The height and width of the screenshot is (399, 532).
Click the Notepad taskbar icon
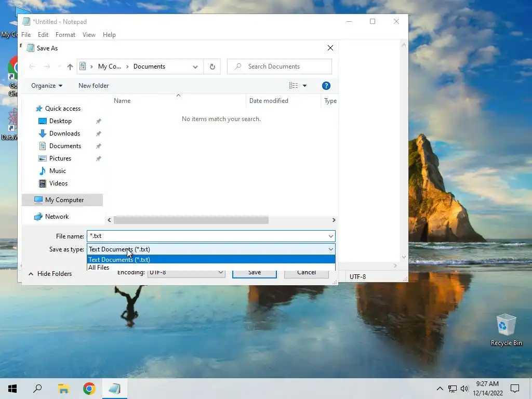click(x=115, y=389)
